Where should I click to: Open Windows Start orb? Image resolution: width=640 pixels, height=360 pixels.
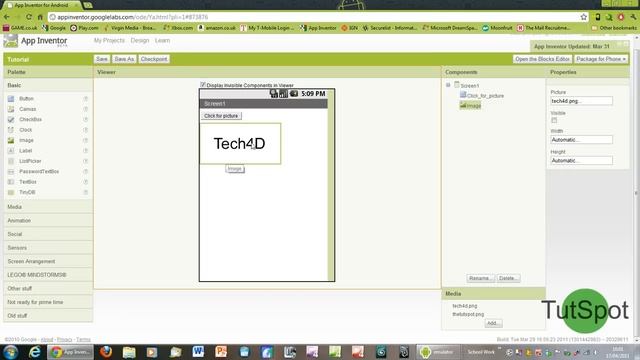click(x=11, y=352)
